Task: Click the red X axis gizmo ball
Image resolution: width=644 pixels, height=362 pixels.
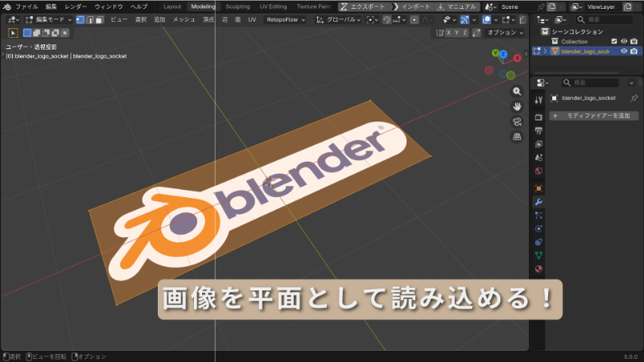Action: coord(517,58)
